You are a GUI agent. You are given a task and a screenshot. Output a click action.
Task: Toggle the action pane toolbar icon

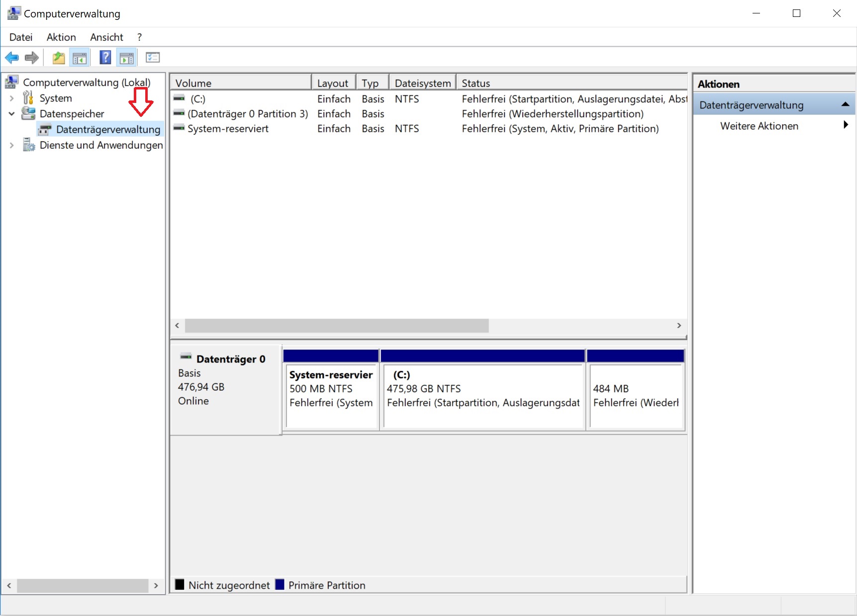(x=127, y=58)
